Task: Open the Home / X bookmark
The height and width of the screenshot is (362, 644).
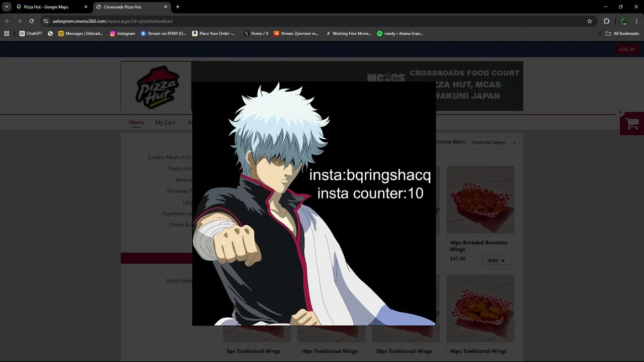Action: (256, 34)
